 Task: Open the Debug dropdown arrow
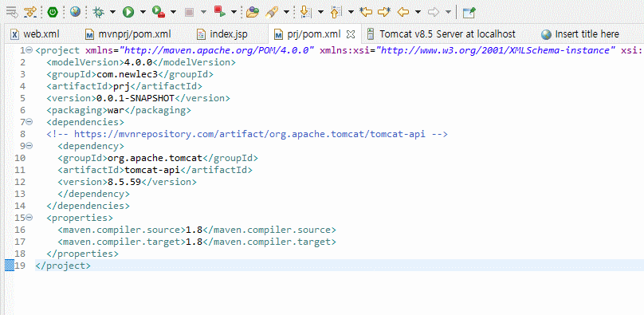point(112,12)
